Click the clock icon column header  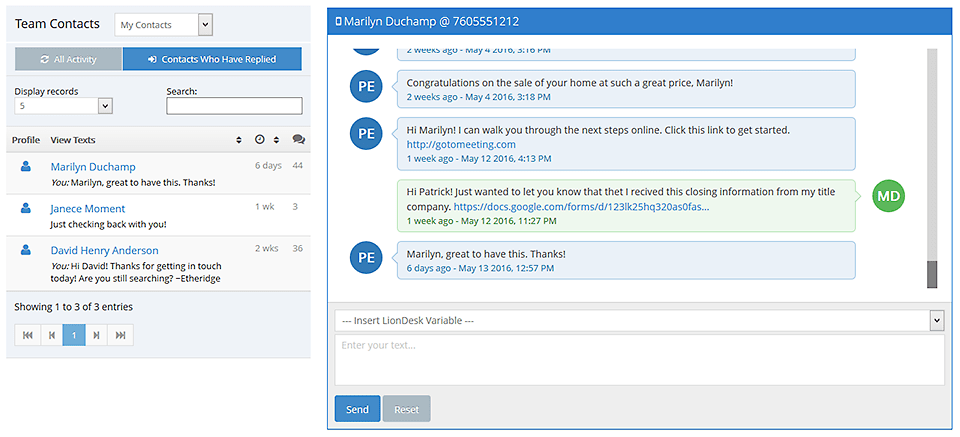(260, 140)
